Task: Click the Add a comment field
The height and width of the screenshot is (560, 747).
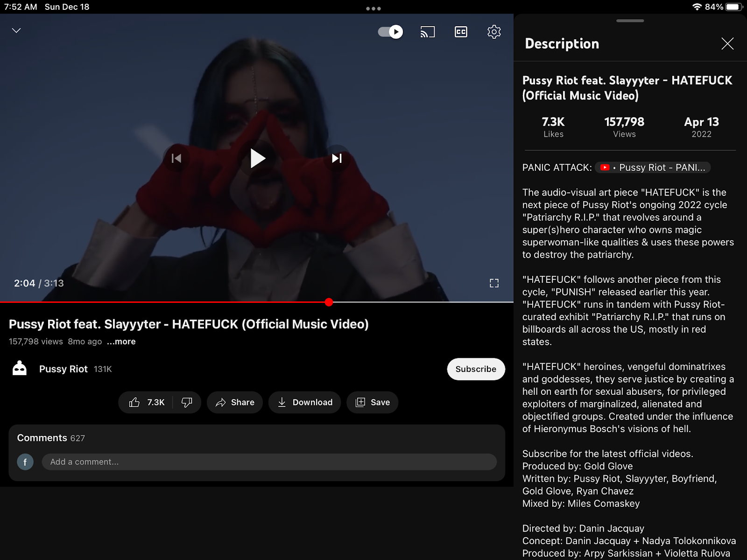Action: [x=269, y=462]
